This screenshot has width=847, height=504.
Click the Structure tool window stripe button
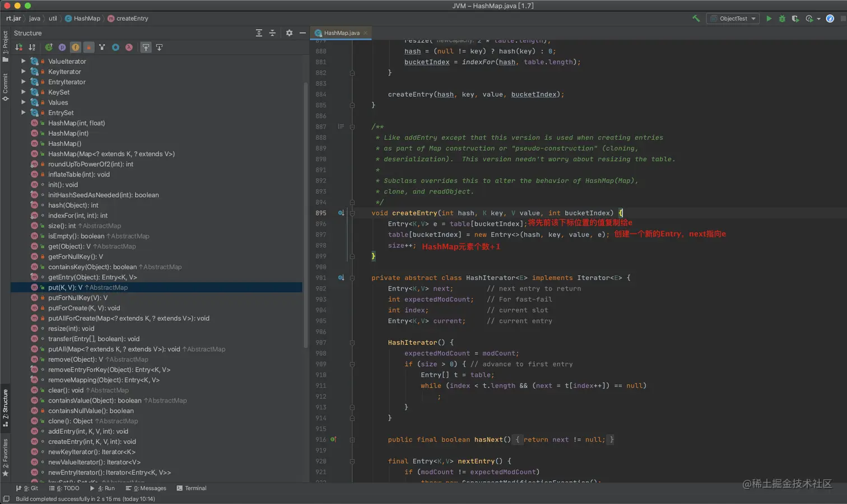(x=5, y=408)
